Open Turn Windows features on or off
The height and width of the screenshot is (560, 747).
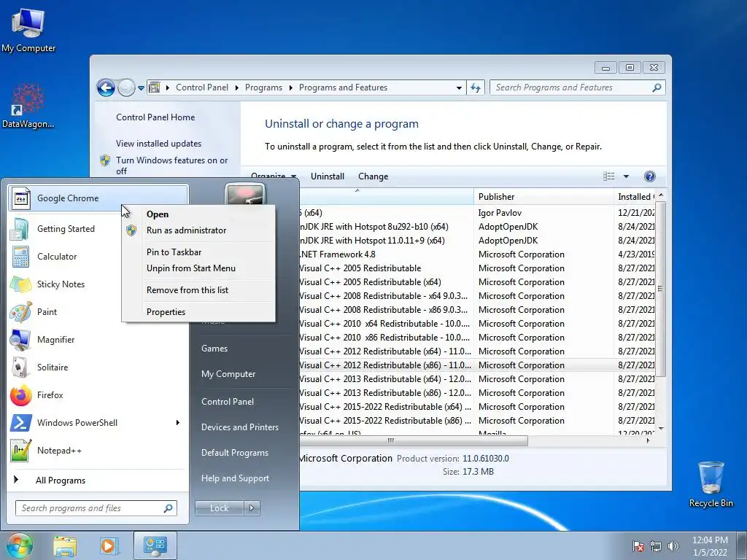pyautogui.click(x=171, y=166)
